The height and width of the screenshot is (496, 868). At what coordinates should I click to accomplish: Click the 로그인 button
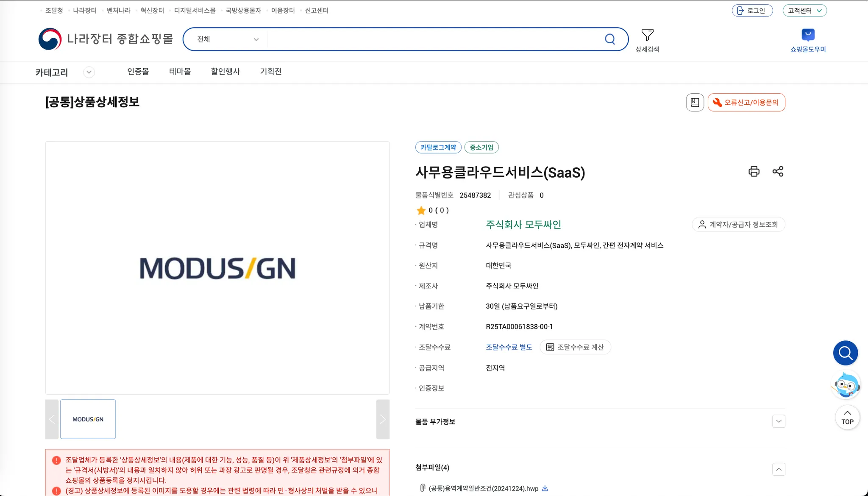pyautogui.click(x=753, y=10)
